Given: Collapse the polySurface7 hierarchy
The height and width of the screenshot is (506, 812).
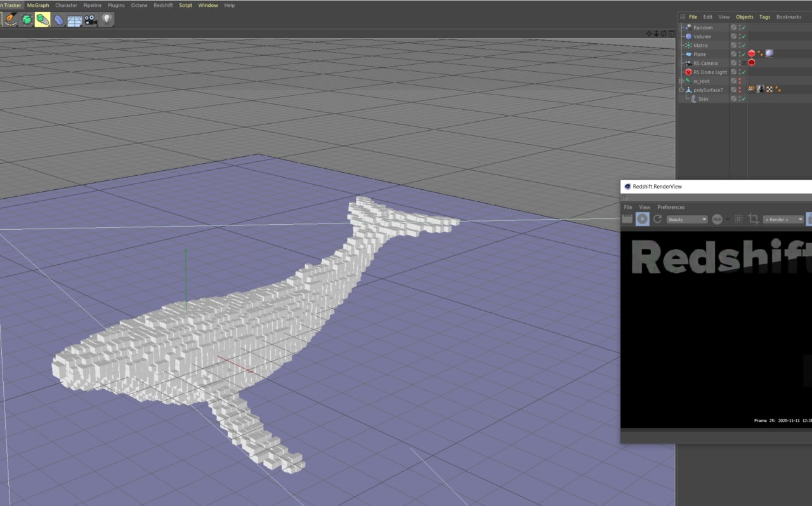Looking at the screenshot, I should pyautogui.click(x=681, y=90).
